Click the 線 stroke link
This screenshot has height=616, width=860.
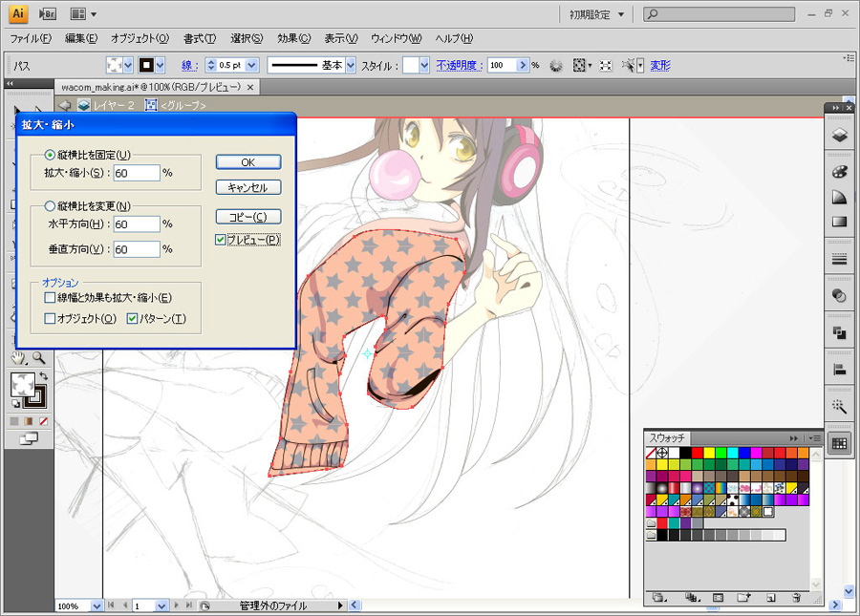click(190, 66)
